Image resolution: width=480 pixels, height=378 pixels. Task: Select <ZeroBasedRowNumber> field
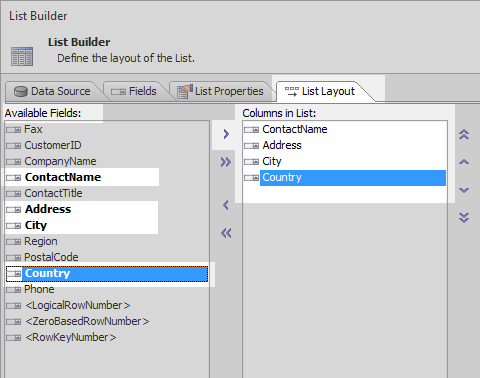tap(87, 321)
